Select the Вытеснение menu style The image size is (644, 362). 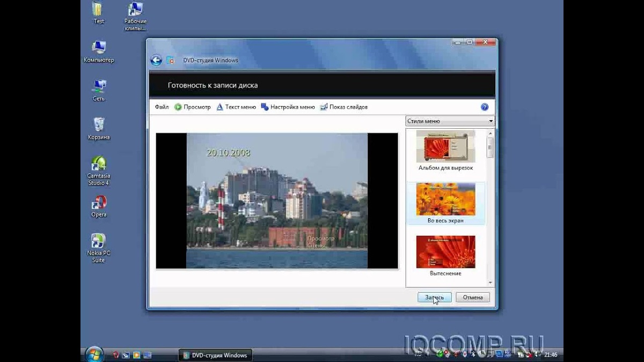[445, 256]
